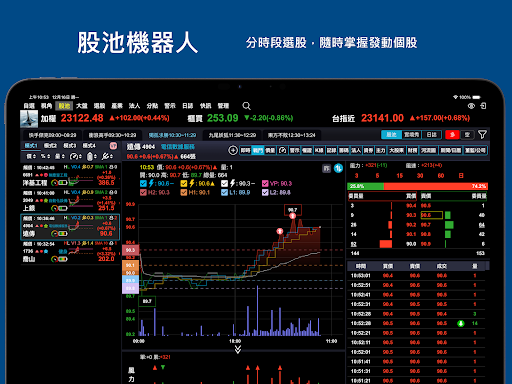Sort by the gauge indicator stepper

pos(76,156)
